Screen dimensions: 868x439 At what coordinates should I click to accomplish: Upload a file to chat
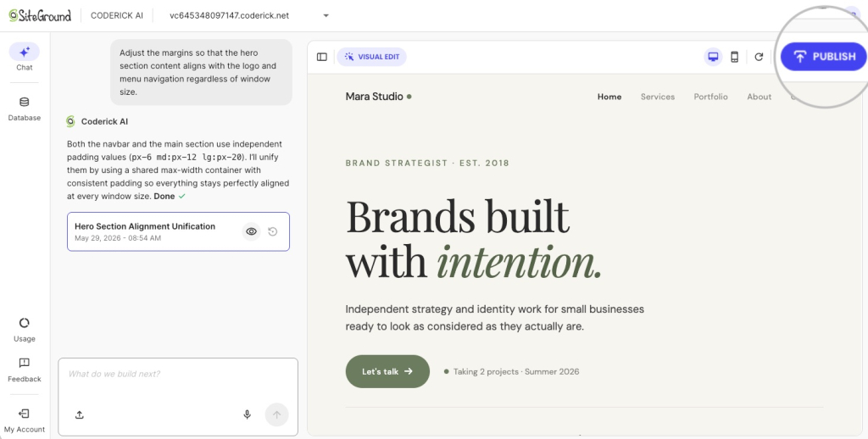[x=79, y=414]
